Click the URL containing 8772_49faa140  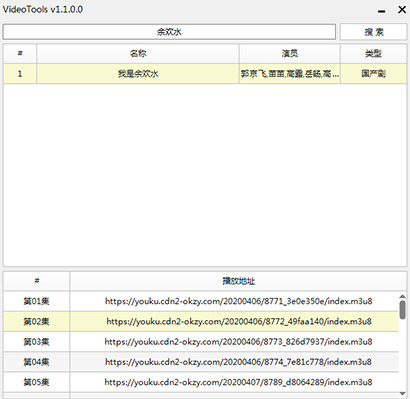click(x=239, y=322)
